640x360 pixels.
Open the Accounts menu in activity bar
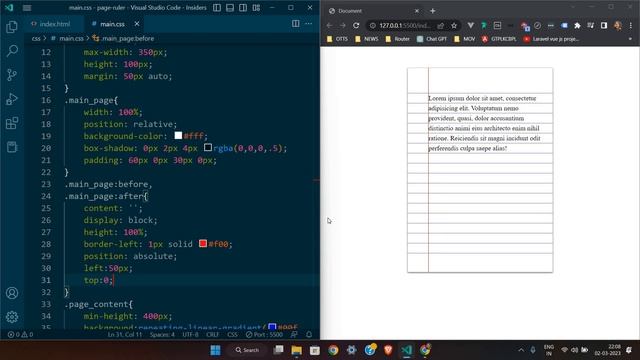pos(12,293)
